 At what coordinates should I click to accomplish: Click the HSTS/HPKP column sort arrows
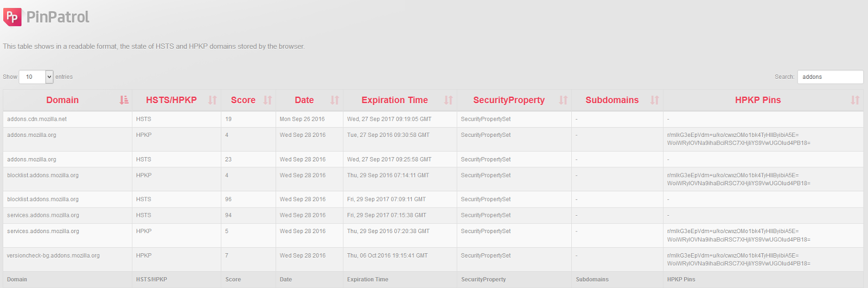click(213, 100)
